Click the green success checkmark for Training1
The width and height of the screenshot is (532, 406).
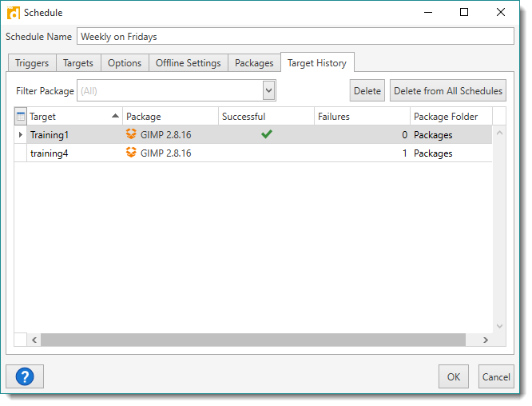point(267,134)
